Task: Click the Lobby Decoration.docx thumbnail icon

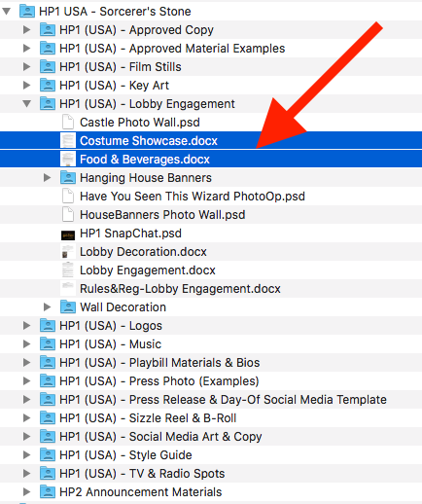Action: click(68, 252)
